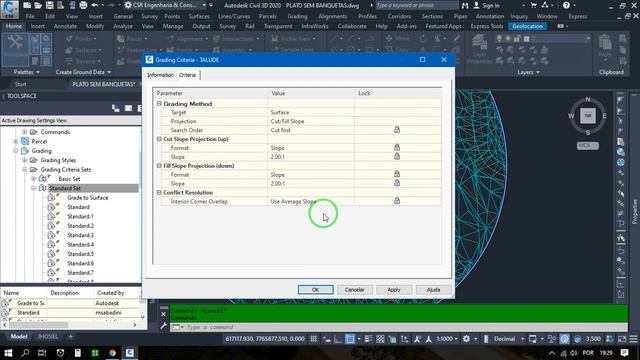Toggle lock for Cut Slope Format row
Image resolution: width=640 pixels, height=360 pixels.
click(x=397, y=147)
